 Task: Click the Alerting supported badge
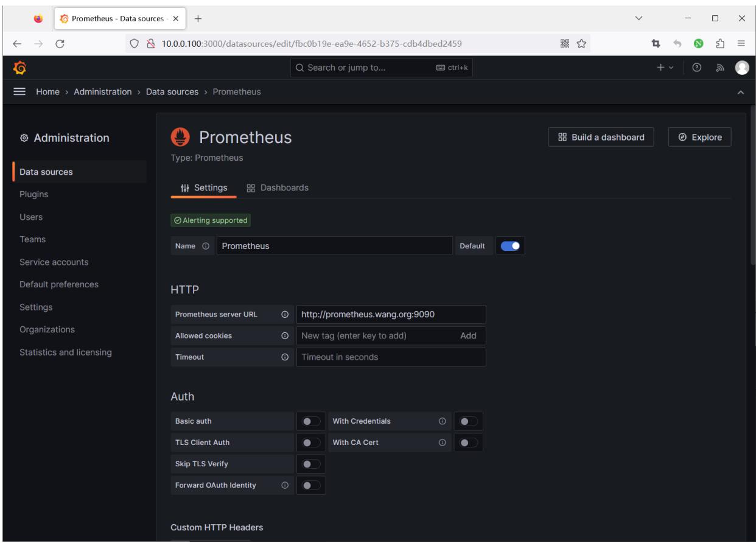[211, 220]
